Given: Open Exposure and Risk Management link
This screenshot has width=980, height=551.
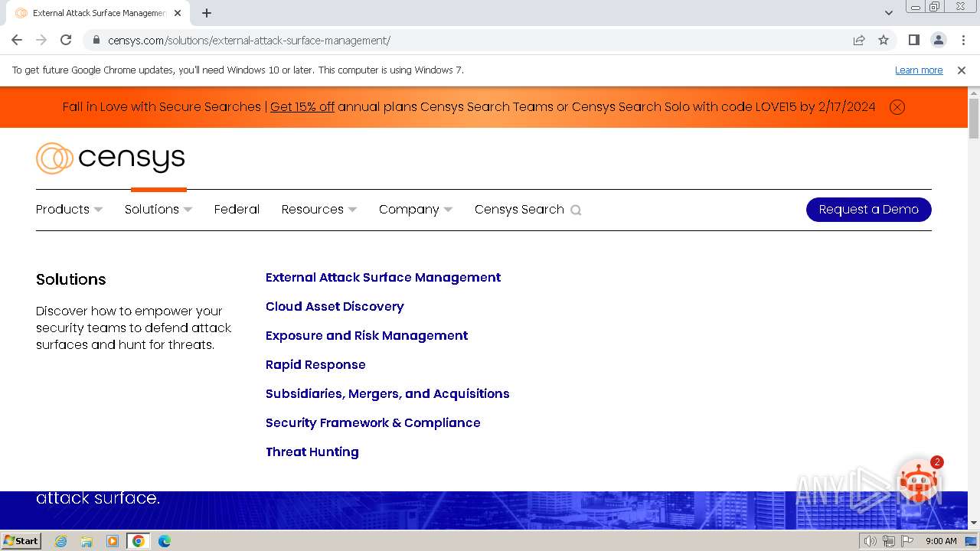Looking at the screenshot, I should click(367, 335).
